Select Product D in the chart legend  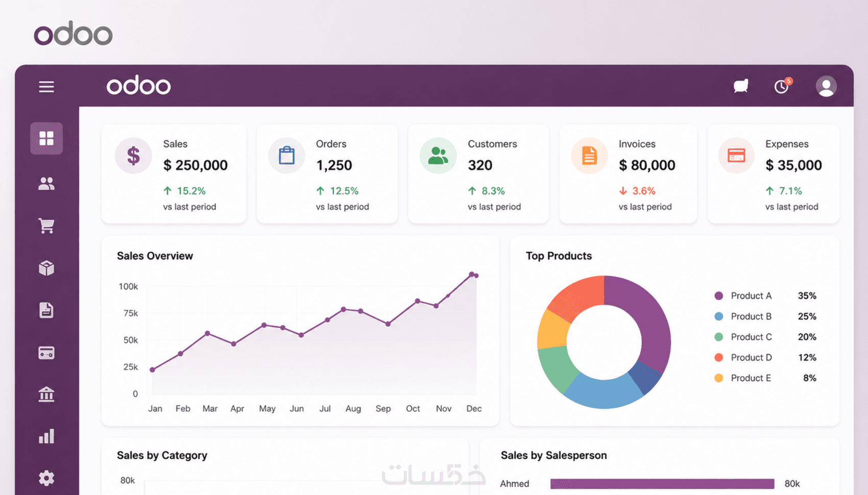point(751,358)
